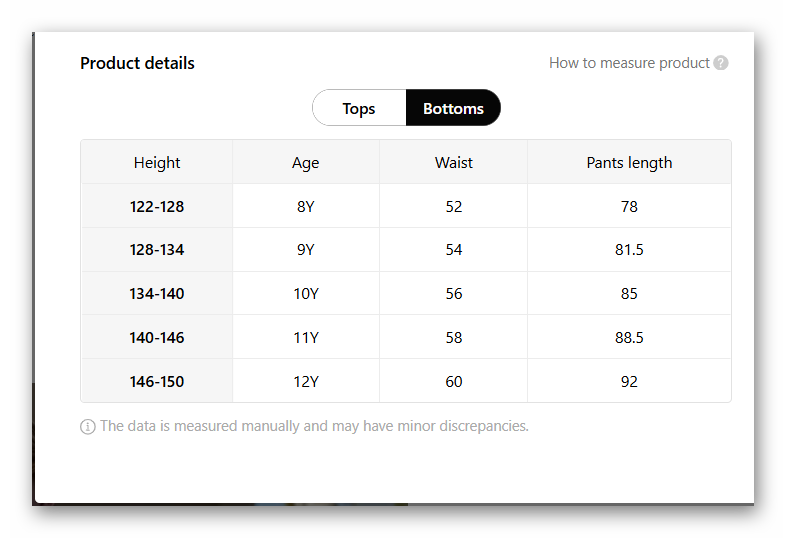The image size is (786, 538).
Task: Select the 134-140 height row label
Action: (157, 294)
